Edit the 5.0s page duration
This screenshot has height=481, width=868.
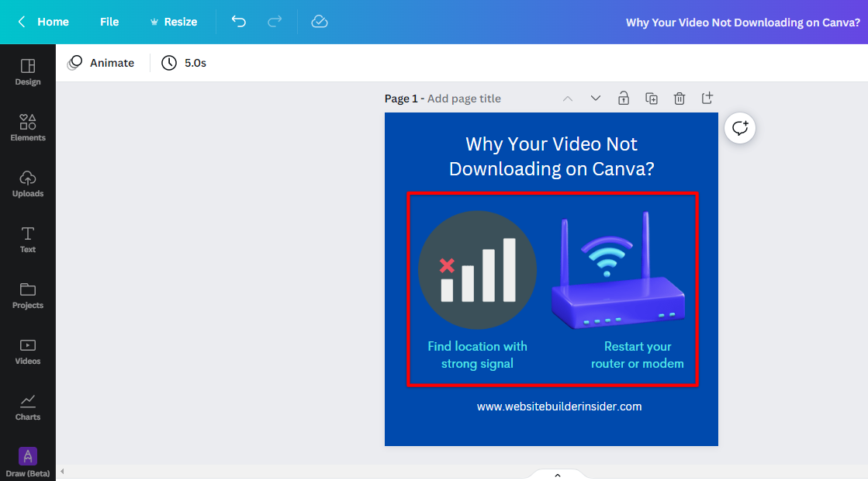185,63
